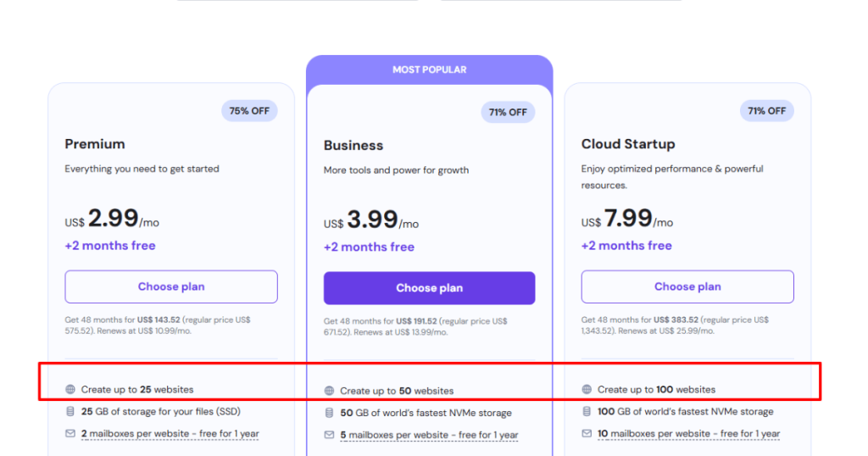The height and width of the screenshot is (456, 868).
Task: Click the globe icon in the Business plan
Action: pyautogui.click(x=329, y=392)
